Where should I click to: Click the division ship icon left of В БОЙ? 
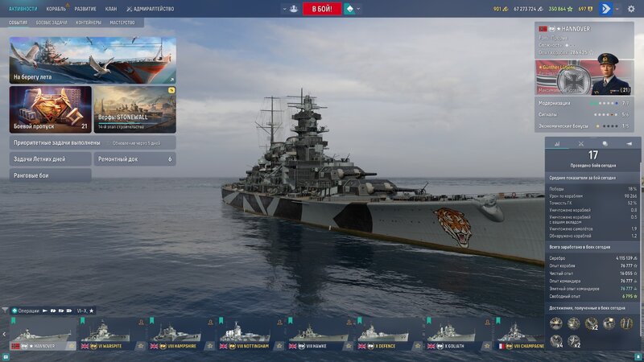[294, 9]
